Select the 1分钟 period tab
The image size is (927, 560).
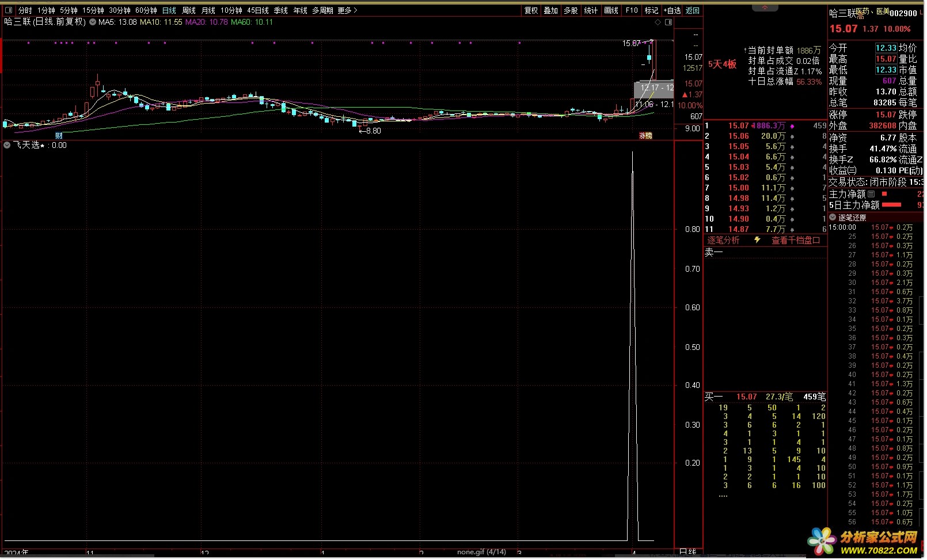point(46,10)
